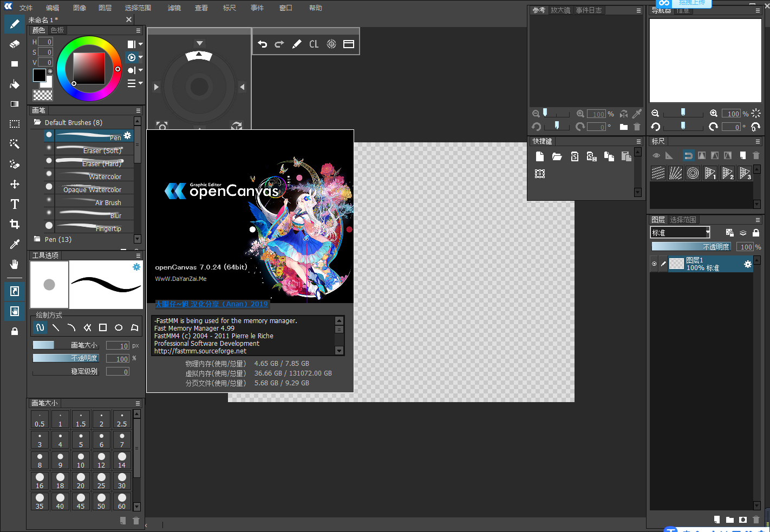Switch to the 色板 tab
Viewport: 770px width, 532px height.
point(57,30)
